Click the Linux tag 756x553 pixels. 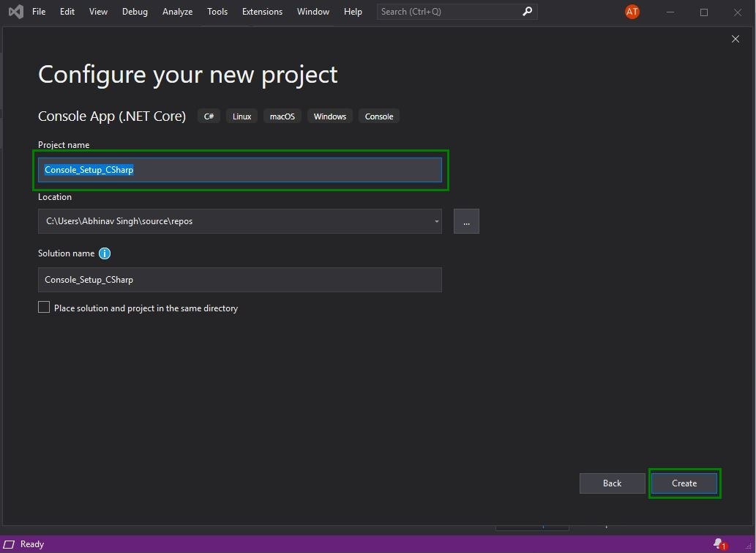242,116
